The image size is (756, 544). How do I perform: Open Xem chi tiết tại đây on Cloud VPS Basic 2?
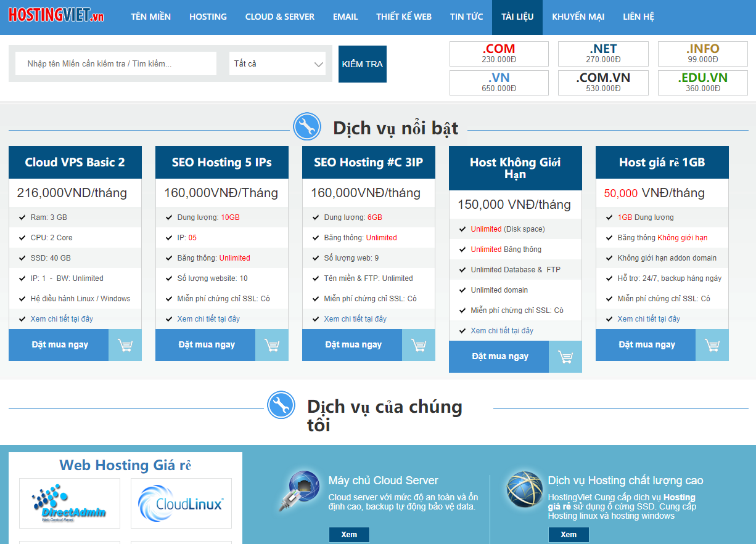pos(62,319)
